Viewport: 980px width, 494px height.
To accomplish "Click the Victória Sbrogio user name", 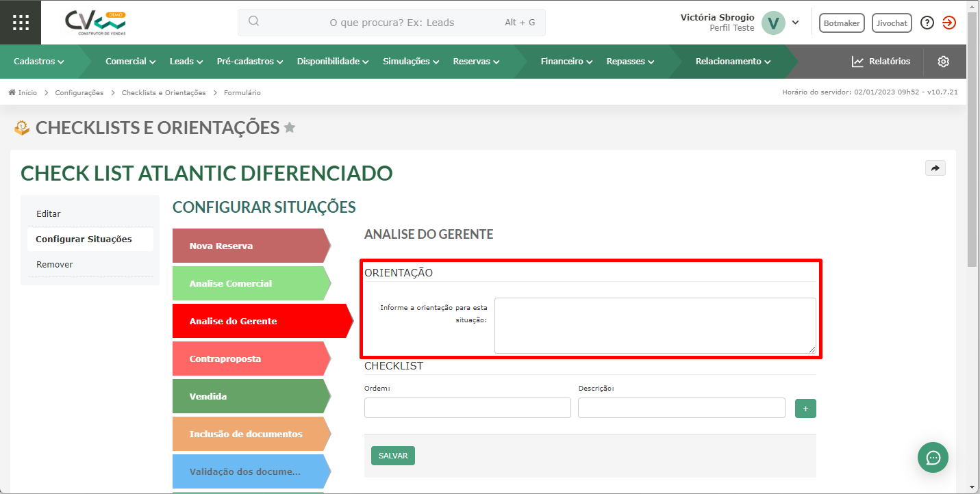I will click(718, 17).
